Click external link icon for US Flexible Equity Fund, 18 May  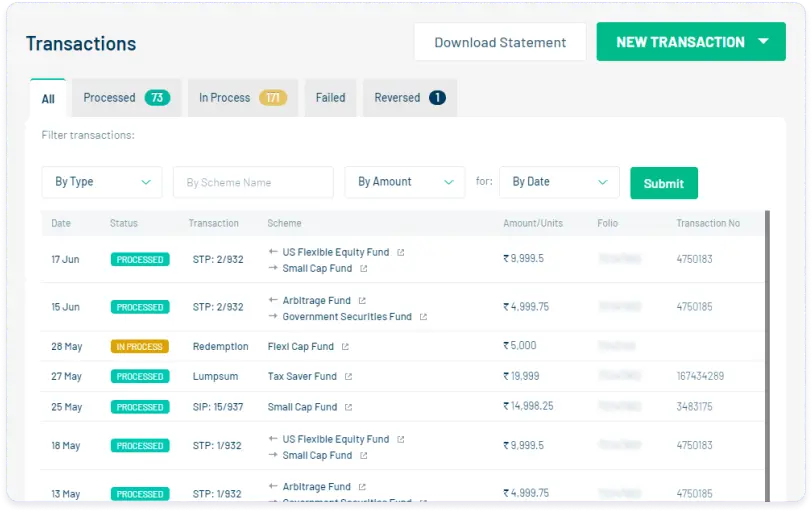pyautogui.click(x=400, y=439)
